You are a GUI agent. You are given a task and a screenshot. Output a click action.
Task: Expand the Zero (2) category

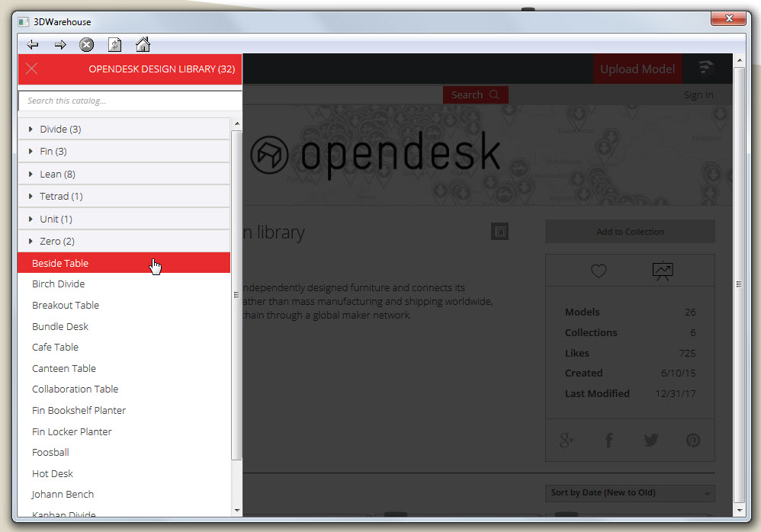coord(124,242)
